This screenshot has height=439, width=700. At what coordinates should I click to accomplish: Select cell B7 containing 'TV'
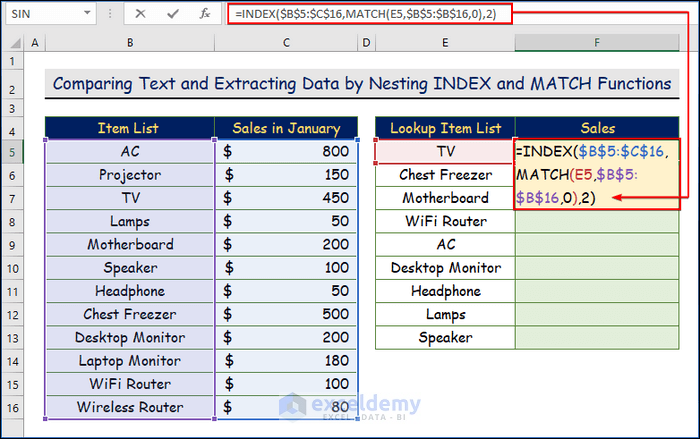click(x=129, y=198)
